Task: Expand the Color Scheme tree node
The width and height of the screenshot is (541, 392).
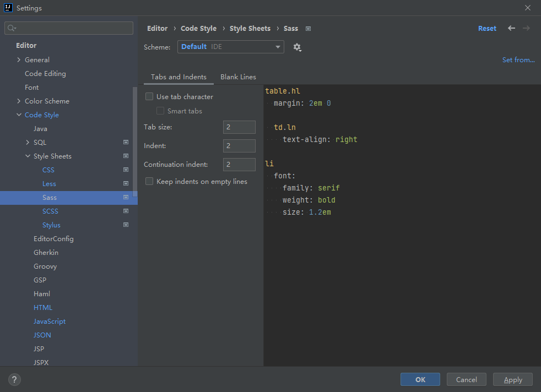Action: point(19,101)
